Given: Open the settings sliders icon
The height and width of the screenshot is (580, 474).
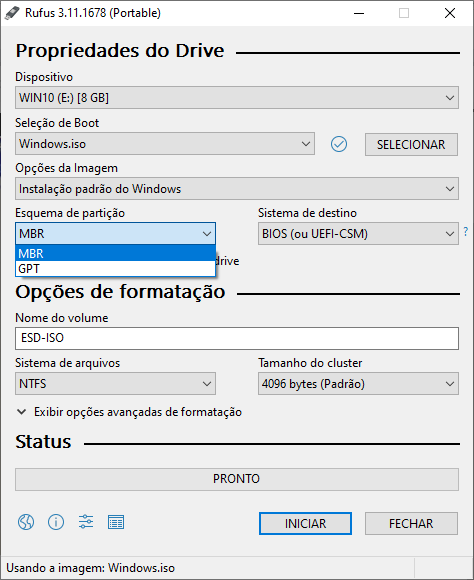Looking at the screenshot, I should (x=86, y=522).
